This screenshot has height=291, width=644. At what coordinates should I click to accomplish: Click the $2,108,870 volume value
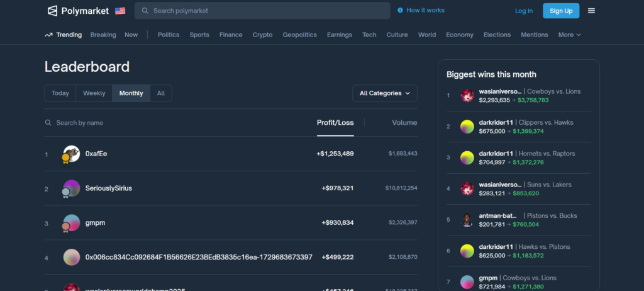403,257
